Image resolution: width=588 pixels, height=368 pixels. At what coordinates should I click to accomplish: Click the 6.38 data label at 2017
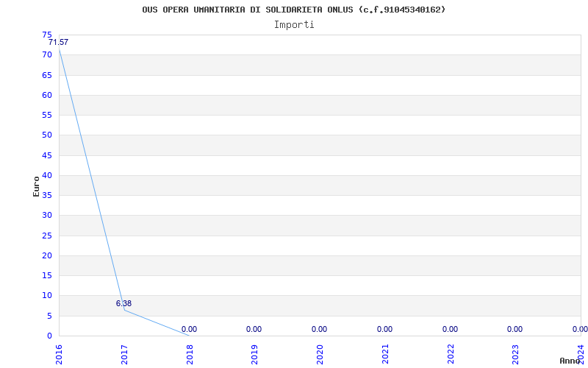[x=123, y=303]
